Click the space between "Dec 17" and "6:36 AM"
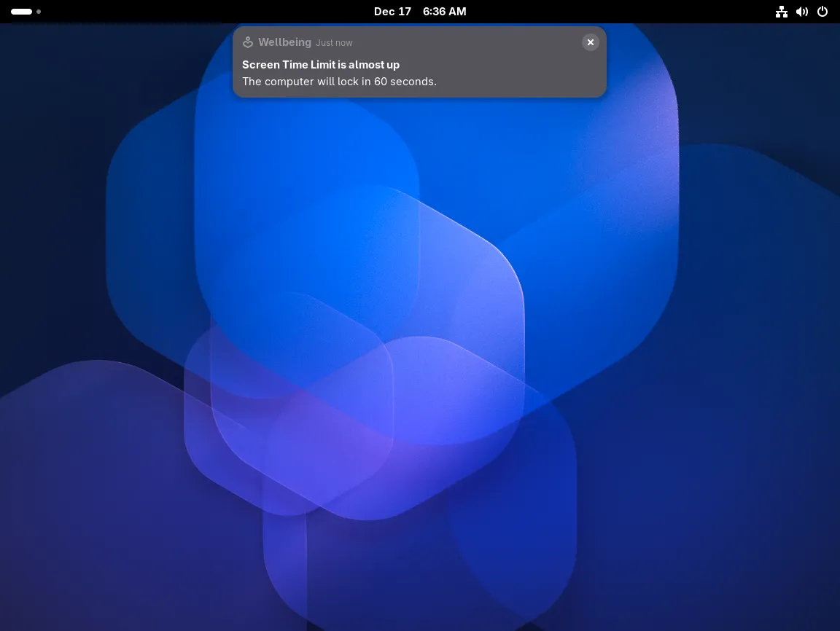This screenshot has width=840, height=631. 417,12
